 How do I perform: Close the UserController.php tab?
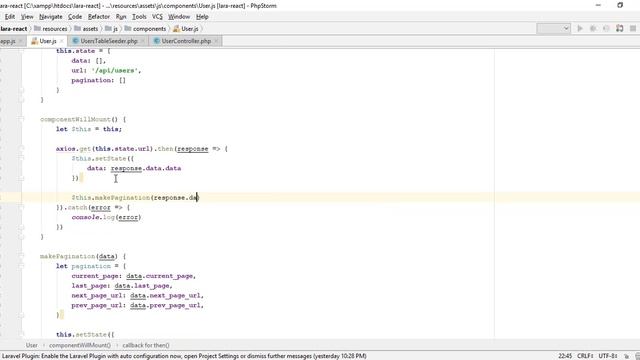pos(216,41)
